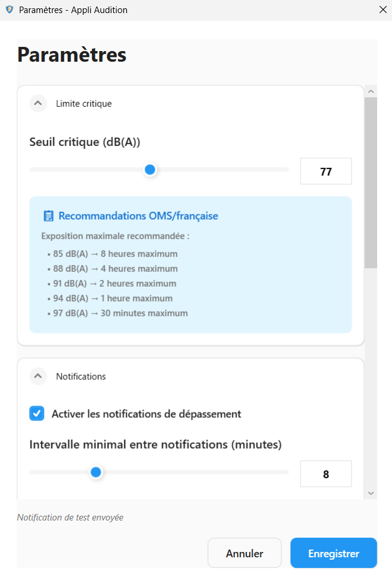Click the label Activer les notifications de dépassement
This screenshot has height=584, width=392.
click(x=146, y=414)
